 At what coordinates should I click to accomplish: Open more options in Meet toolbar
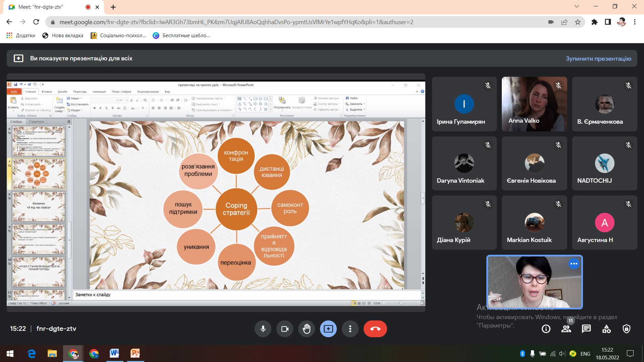[350, 329]
